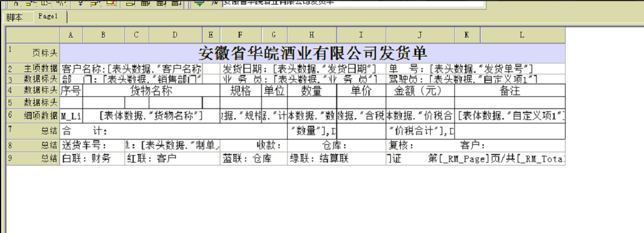The image size is (644, 233).
Task: Select column header F
Action: (x=240, y=35)
